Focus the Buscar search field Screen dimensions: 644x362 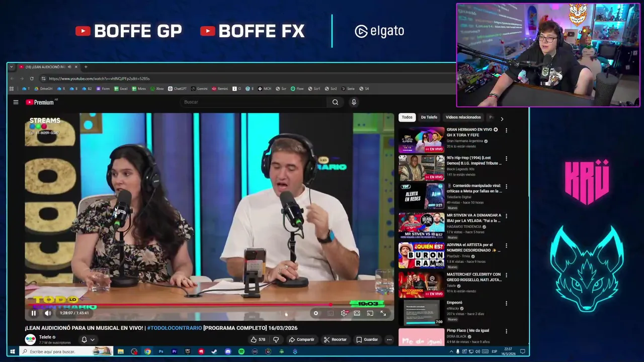point(254,102)
